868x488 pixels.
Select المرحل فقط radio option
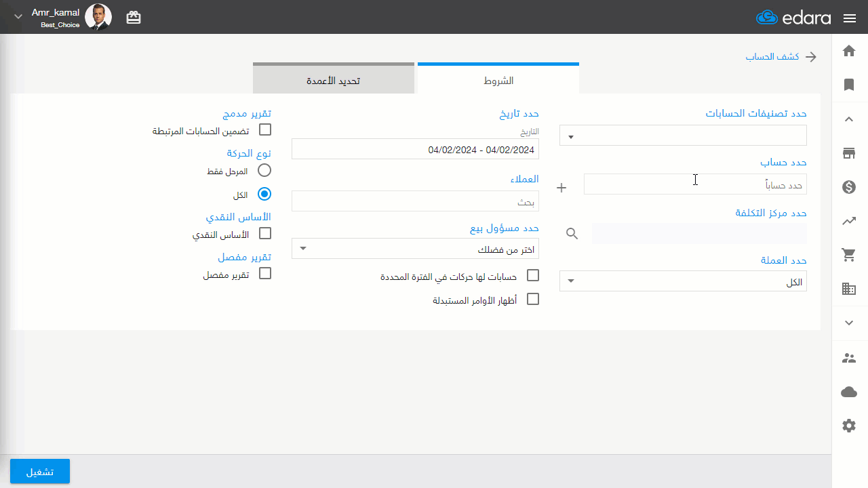[x=265, y=170]
